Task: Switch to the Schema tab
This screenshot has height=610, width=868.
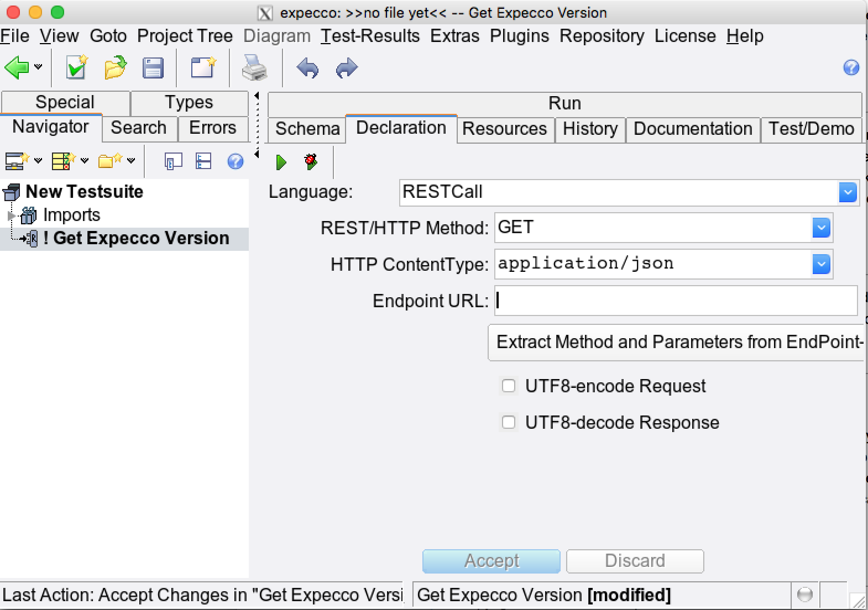Action: (x=307, y=129)
